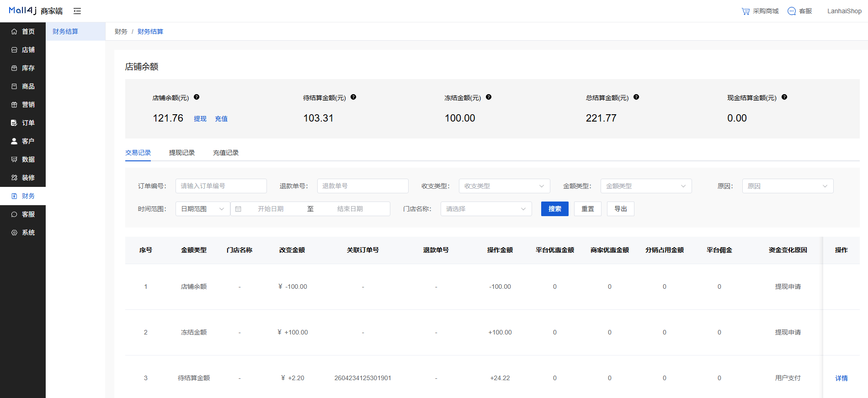Click 财务 in the breadcrumb

click(x=121, y=32)
